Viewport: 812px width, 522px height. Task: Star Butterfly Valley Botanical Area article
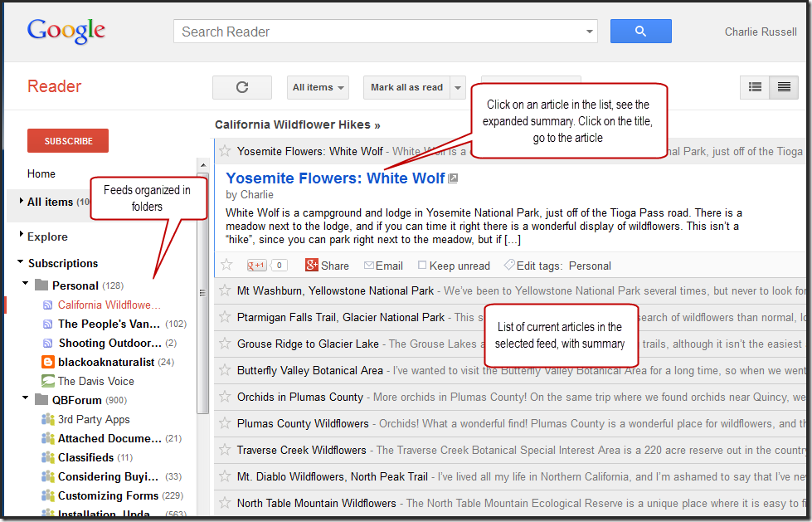[225, 369]
